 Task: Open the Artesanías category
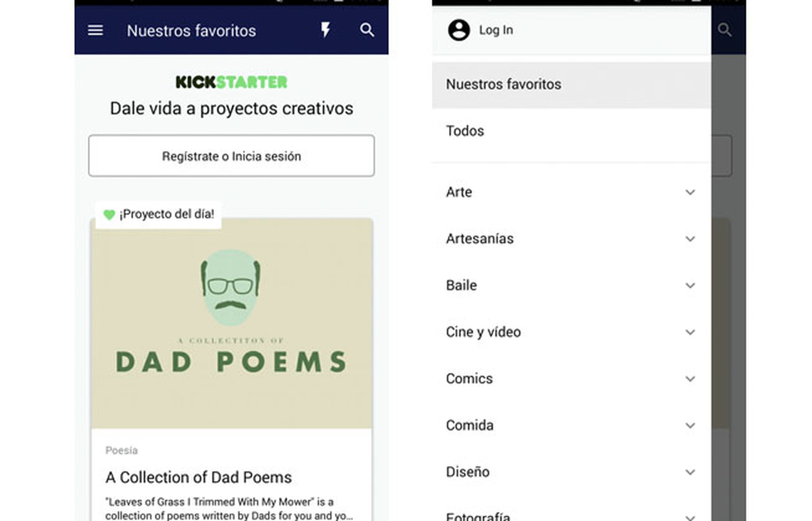tap(571, 239)
